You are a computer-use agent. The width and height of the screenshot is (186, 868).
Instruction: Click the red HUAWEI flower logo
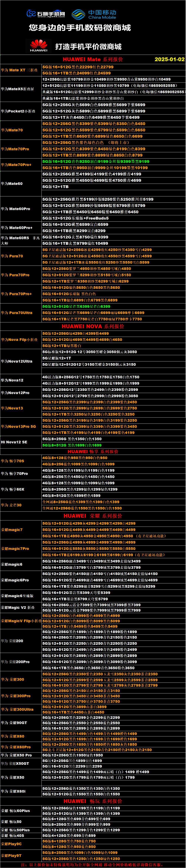(39, 46)
